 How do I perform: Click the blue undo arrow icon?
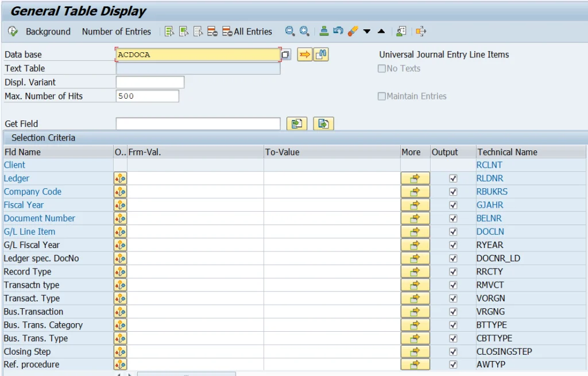pyautogui.click(x=338, y=31)
